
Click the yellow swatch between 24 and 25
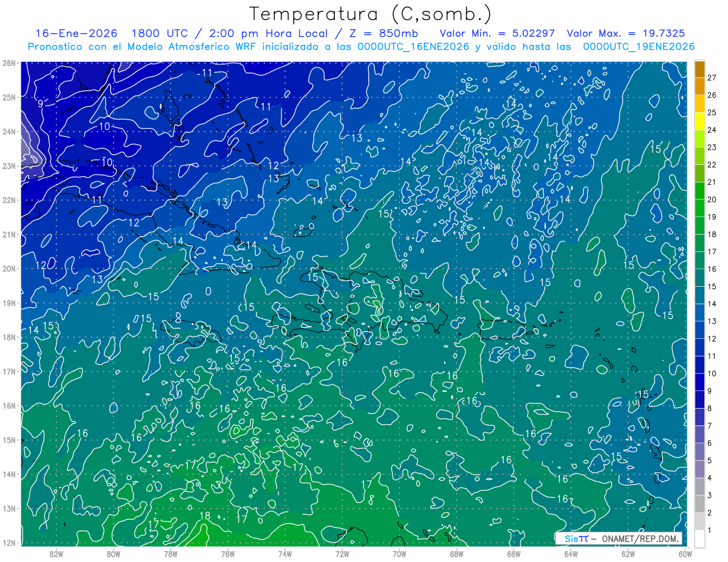pyautogui.click(x=699, y=121)
